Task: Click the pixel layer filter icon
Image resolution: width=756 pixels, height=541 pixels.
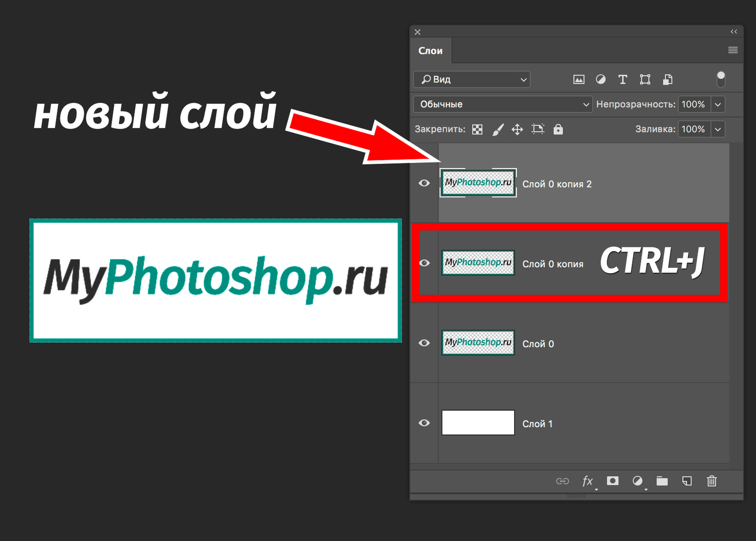Action: click(x=578, y=79)
